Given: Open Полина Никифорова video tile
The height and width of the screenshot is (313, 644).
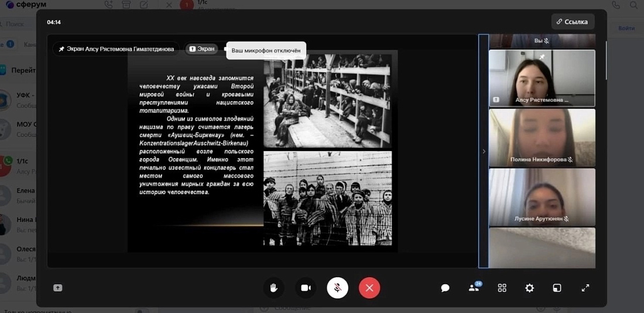Looking at the screenshot, I should click(542, 137).
